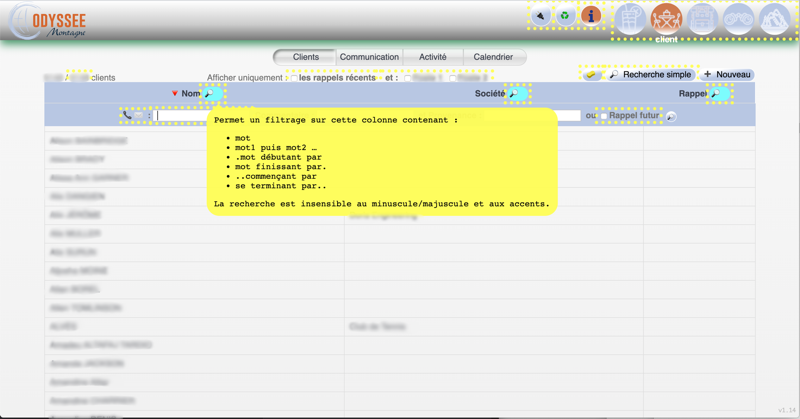Enable the 'Rappel futur' checkbox
The height and width of the screenshot is (419, 800).
tap(603, 116)
